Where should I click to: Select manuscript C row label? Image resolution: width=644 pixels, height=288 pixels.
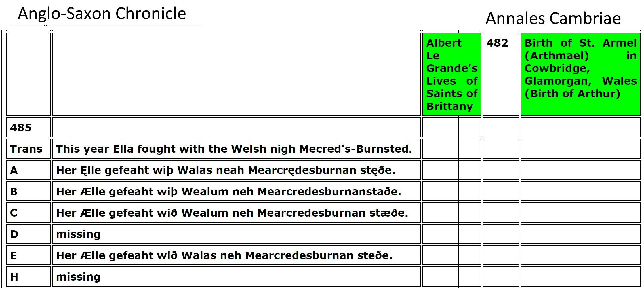pos(14,213)
